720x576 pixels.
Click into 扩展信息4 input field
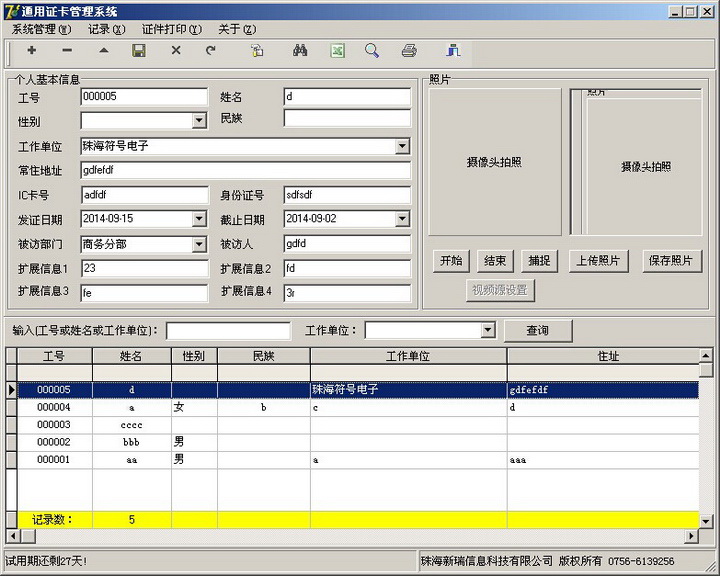click(x=347, y=293)
